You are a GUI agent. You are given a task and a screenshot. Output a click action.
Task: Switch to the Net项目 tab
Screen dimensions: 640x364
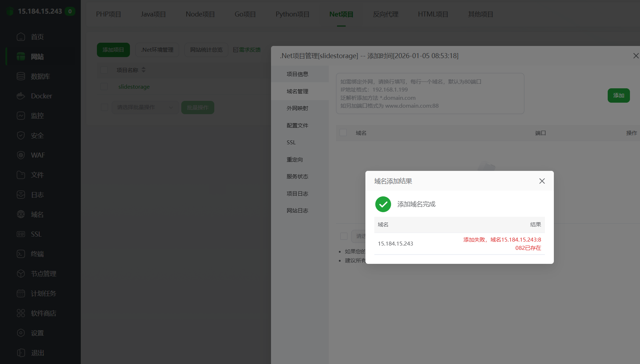click(x=341, y=14)
